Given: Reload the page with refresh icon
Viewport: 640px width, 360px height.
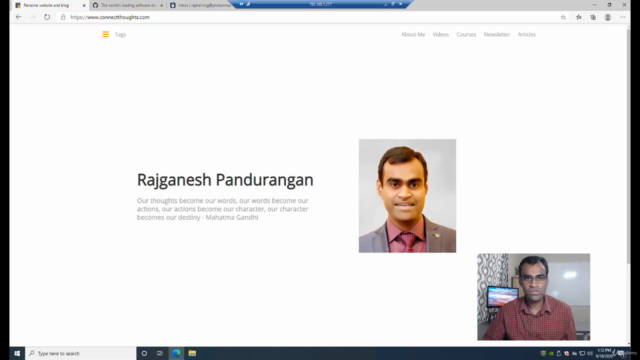Looking at the screenshot, I should (47, 17).
